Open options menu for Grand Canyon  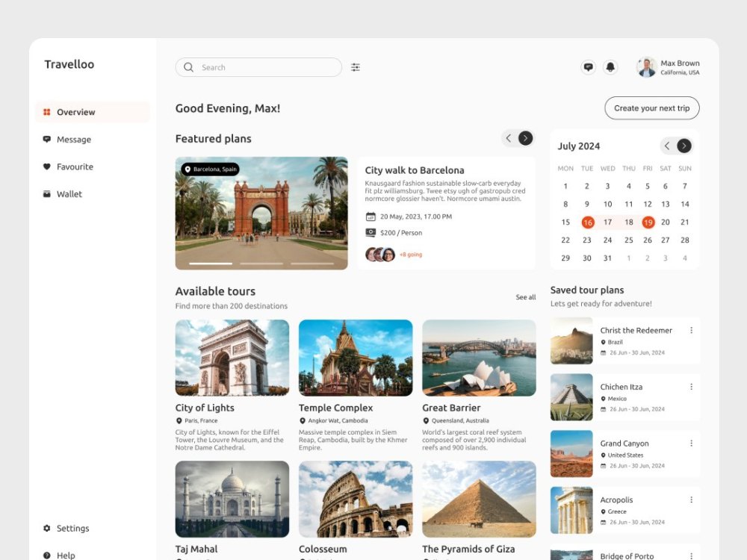(x=691, y=443)
